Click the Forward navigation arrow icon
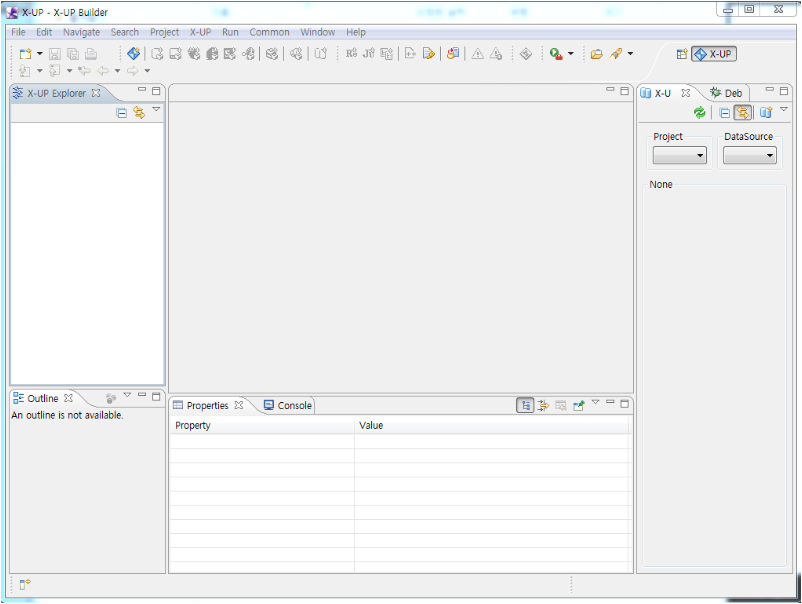 132,71
